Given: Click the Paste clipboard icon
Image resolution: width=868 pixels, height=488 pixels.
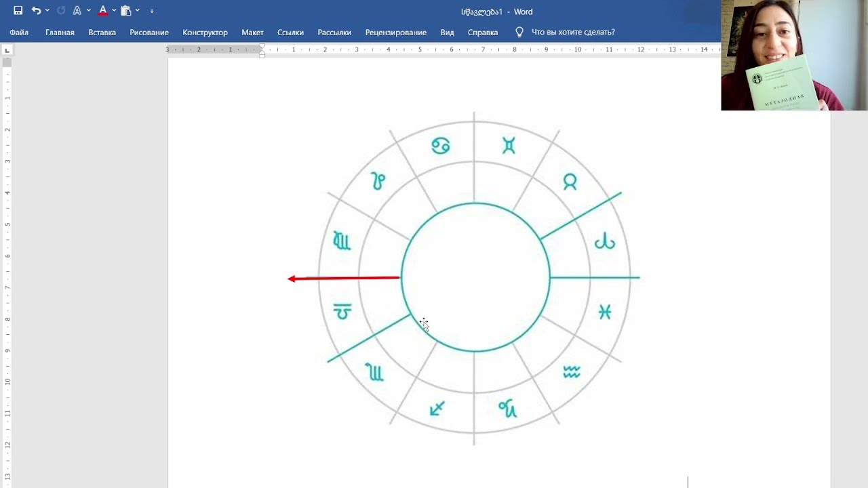Looking at the screenshot, I should pyautogui.click(x=126, y=11).
